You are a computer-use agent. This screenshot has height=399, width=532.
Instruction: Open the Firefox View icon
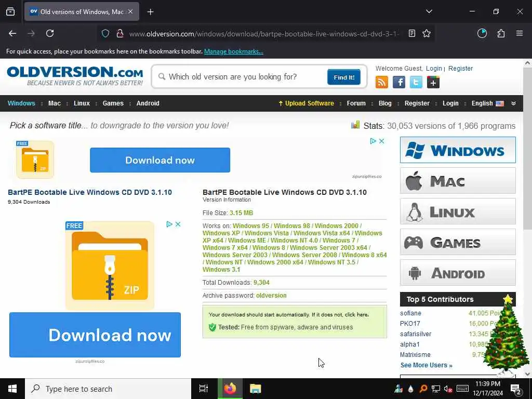pyautogui.click(x=10, y=12)
